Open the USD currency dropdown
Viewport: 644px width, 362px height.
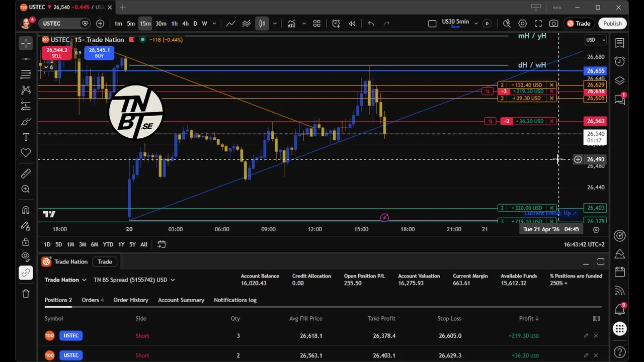[x=596, y=40]
